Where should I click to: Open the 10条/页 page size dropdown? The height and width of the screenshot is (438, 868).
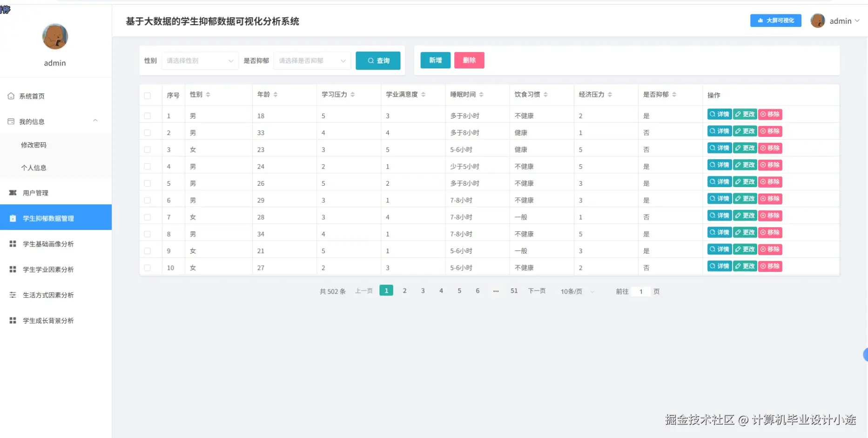coord(576,291)
